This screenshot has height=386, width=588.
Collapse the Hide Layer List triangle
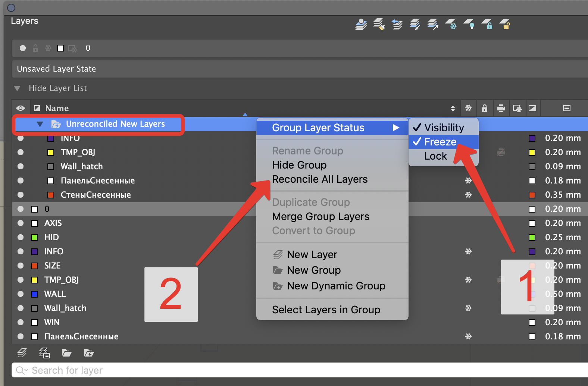(x=17, y=88)
